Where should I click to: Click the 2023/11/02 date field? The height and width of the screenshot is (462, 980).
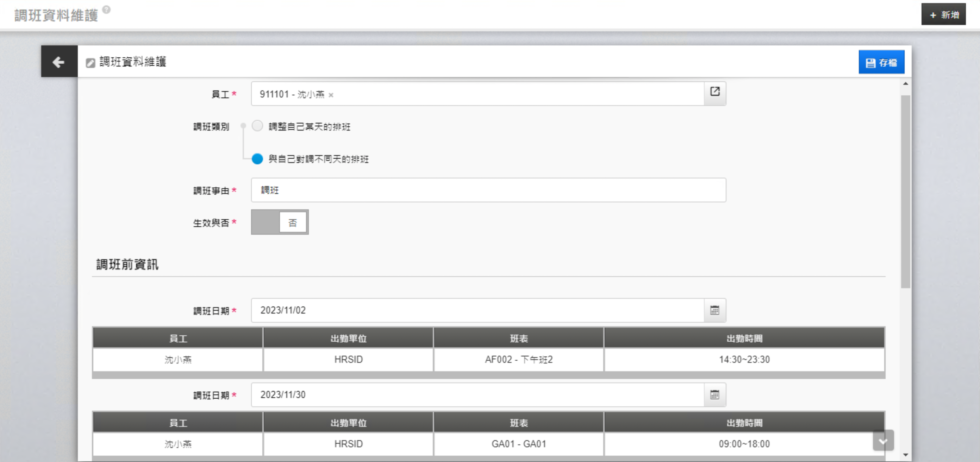pos(477,310)
